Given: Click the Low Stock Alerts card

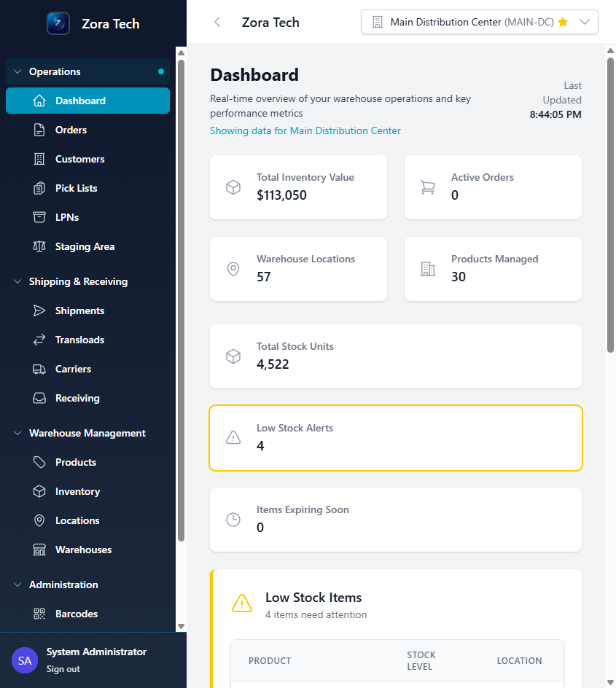Looking at the screenshot, I should point(395,438).
